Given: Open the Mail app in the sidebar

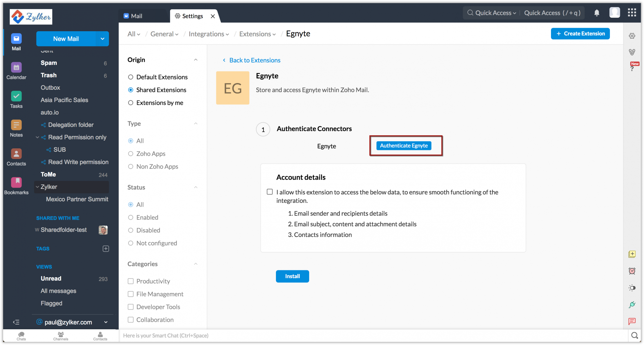Looking at the screenshot, I should (x=16, y=42).
